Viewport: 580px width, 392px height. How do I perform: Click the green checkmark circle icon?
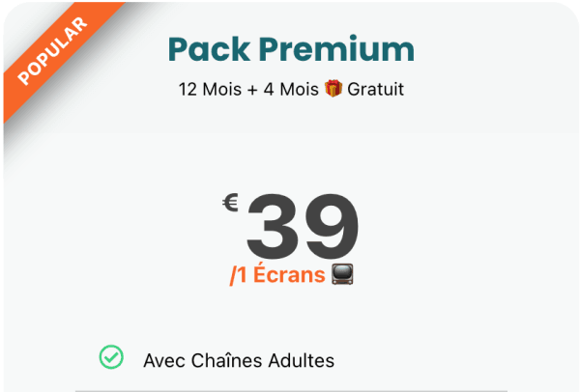click(x=111, y=357)
